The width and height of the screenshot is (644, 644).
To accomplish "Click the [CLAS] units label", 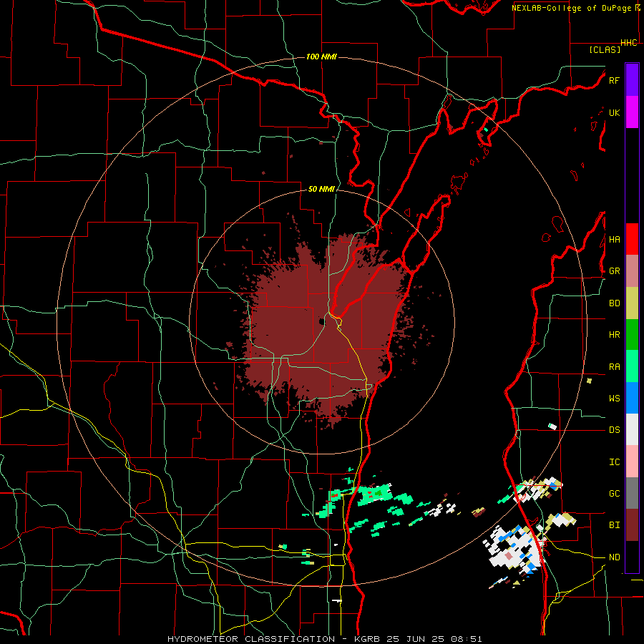I will 605,49.
